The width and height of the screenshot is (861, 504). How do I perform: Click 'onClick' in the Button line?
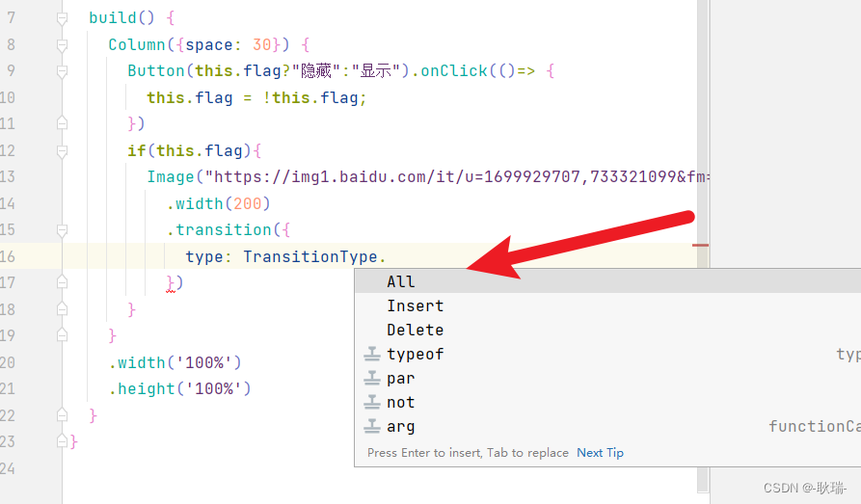454,70
